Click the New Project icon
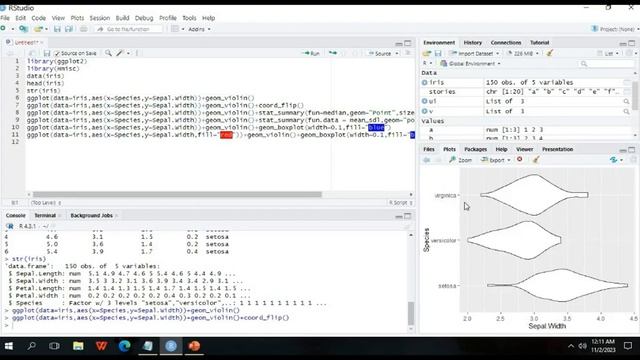The height and width of the screenshot is (360, 640). point(23,29)
